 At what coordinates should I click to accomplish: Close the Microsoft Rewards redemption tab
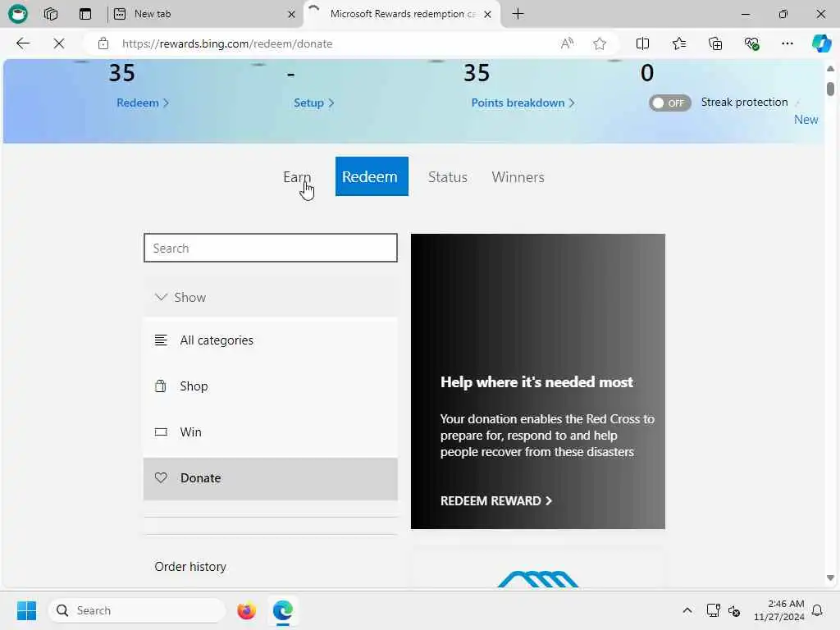487,15
